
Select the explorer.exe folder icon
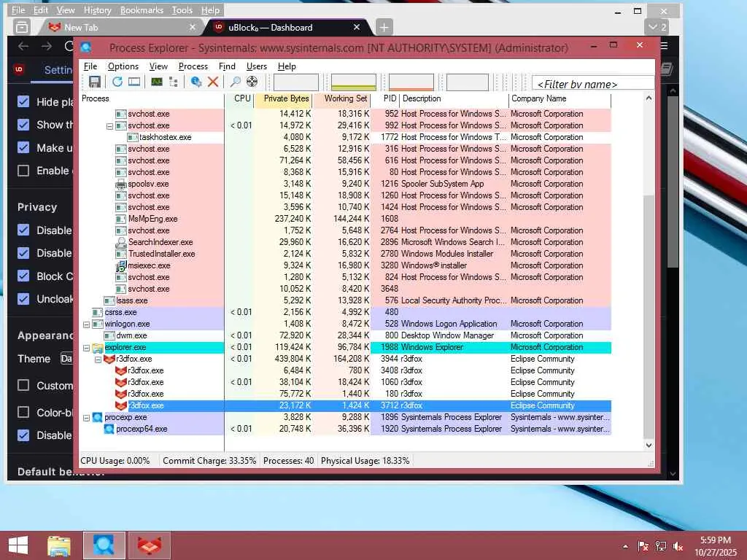pyautogui.click(x=98, y=348)
